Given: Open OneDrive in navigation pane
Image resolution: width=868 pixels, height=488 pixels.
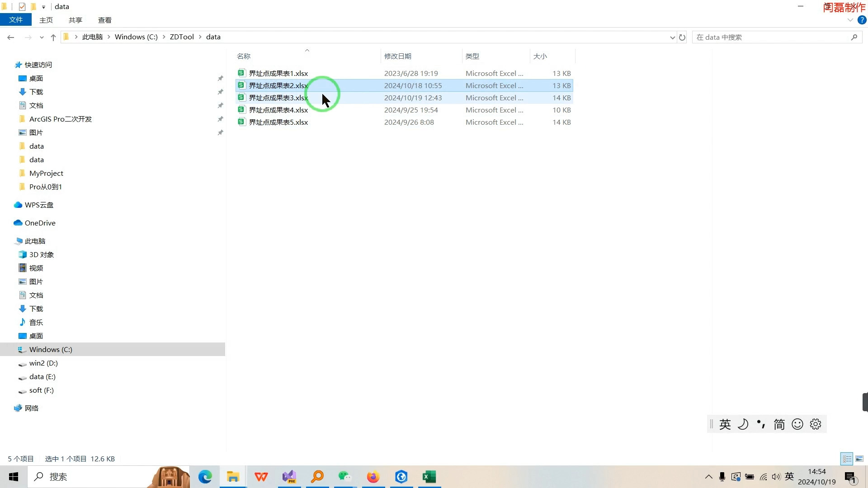Looking at the screenshot, I should tap(40, 223).
